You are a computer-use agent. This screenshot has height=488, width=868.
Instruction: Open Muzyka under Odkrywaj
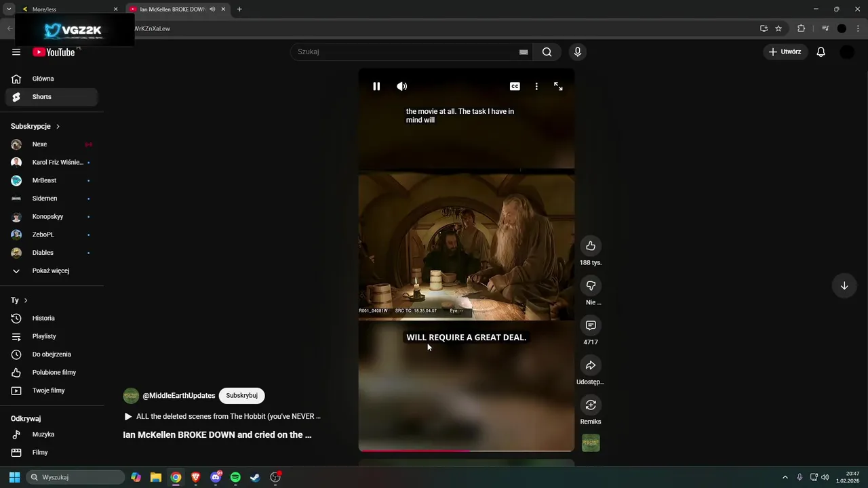[x=52, y=434]
